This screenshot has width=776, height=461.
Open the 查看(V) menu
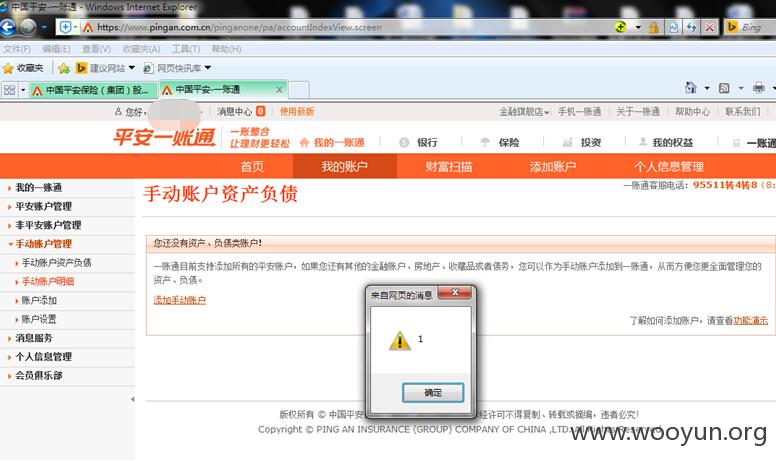tap(96, 49)
